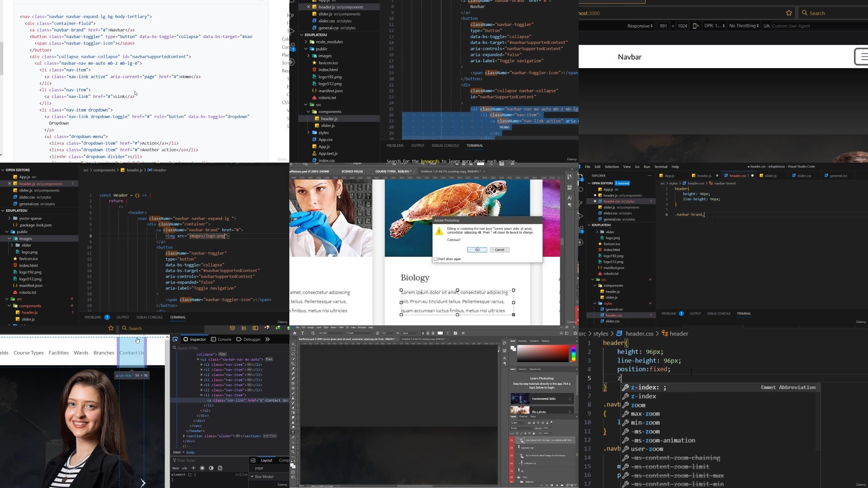Click Cancel in the Adobe Photoshop dialog

click(500, 250)
